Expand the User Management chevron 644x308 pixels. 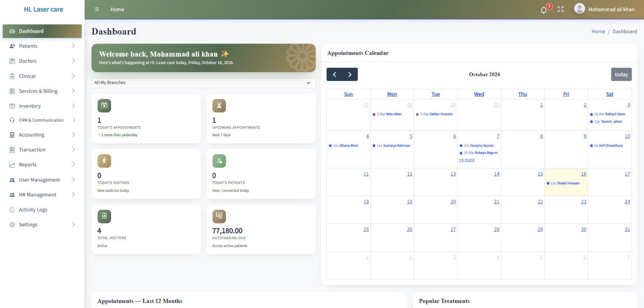tap(73, 180)
